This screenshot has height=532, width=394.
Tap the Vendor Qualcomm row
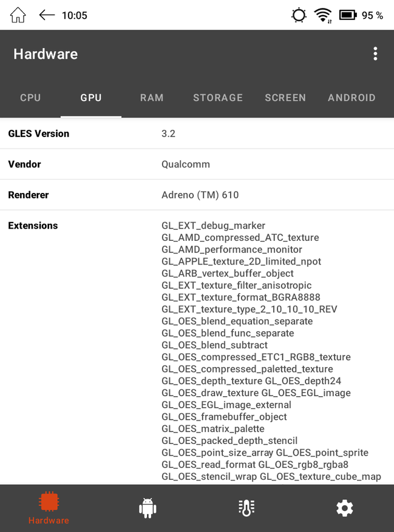(x=197, y=164)
